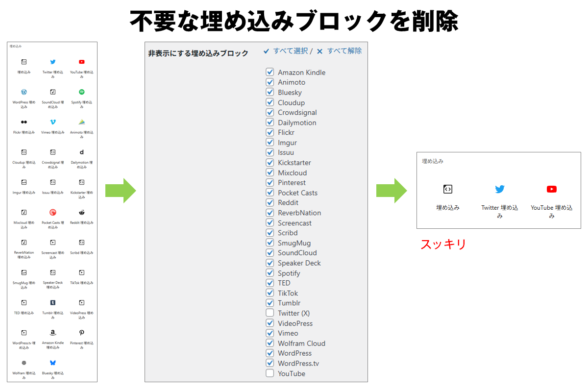Image resolution: width=588 pixels, height=392 pixels.
Task: Select the Screencast embed block icon
Action: point(53,243)
